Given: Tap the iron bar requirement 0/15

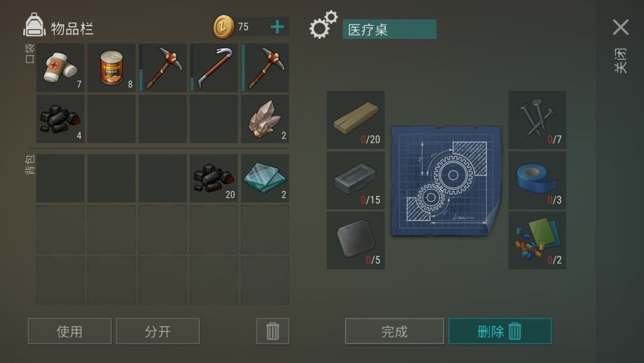Looking at the screenshot, I should 355,180.
